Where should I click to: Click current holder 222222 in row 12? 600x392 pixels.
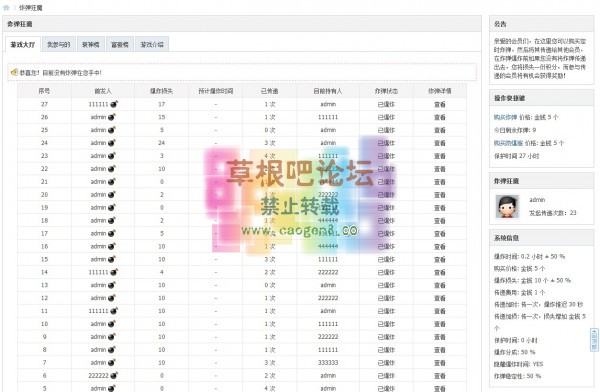(x=328, y=298)
